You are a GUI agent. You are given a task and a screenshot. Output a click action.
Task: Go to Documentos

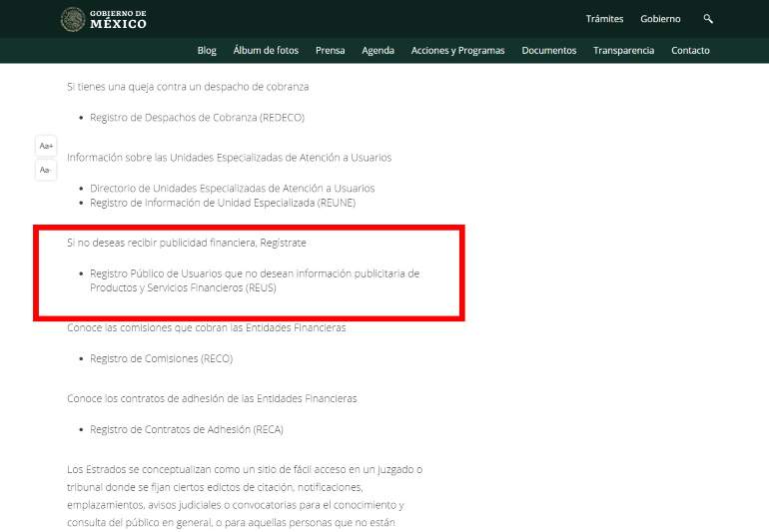tap(549, 50)
